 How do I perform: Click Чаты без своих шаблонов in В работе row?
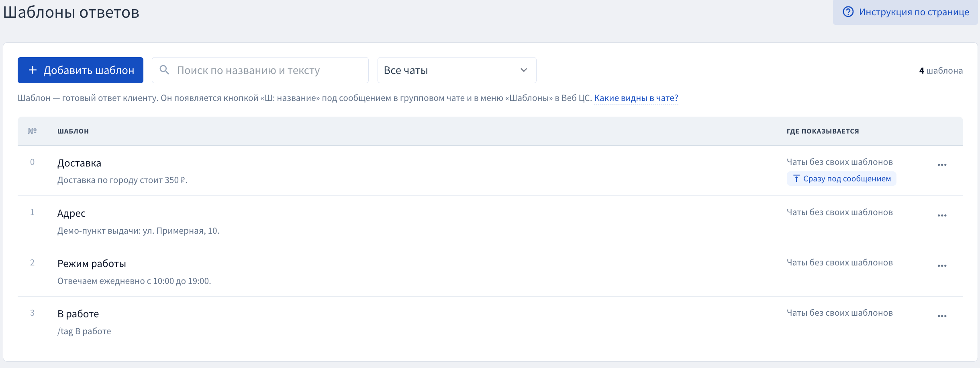coord(839,312)
